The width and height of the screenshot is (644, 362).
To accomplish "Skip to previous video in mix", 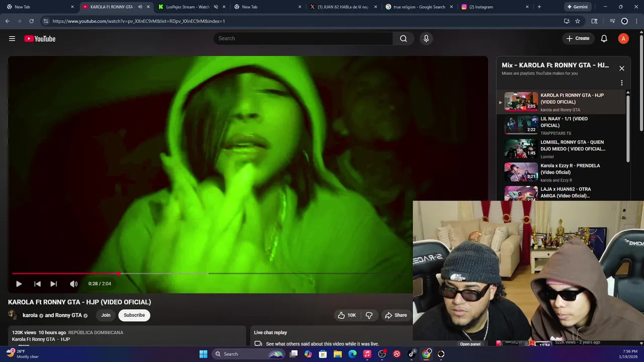I will [x=37, y=284].
